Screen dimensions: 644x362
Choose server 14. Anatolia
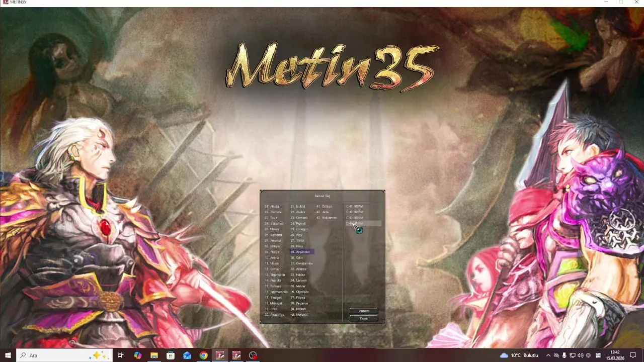click(273, 281)
